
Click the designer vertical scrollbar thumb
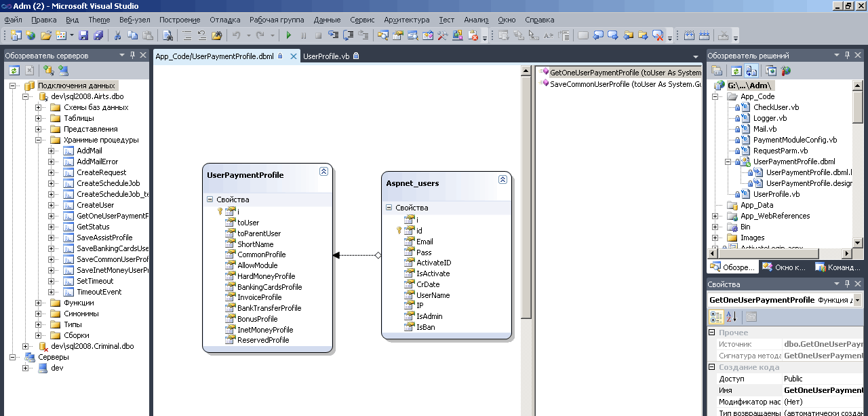[526, 197]
